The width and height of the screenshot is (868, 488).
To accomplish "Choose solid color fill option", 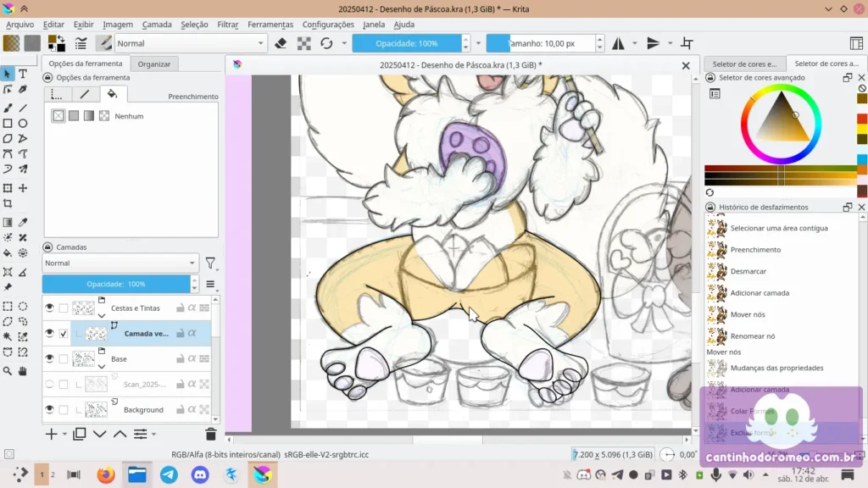I will [x=74, y=115].
